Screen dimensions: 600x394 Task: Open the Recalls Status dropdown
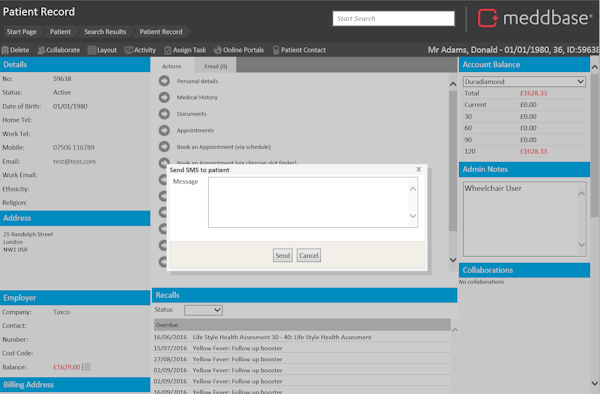click(203, 310)
